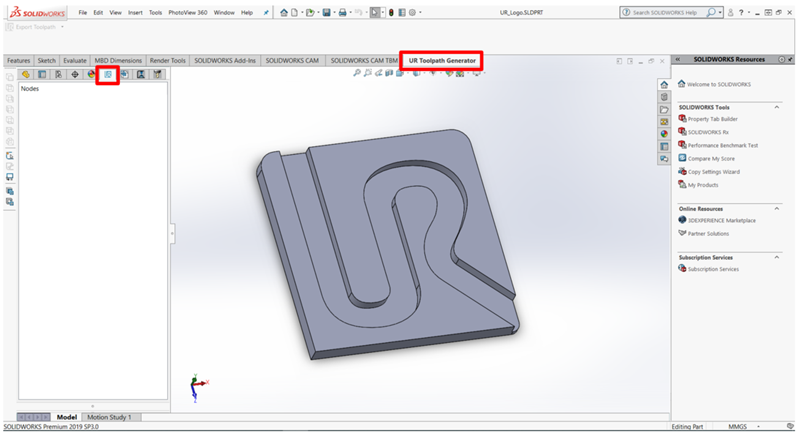The width and height of the screenshot is (800, 436).
Task: Open Compare My Score link
Action: tap(711, 159)
